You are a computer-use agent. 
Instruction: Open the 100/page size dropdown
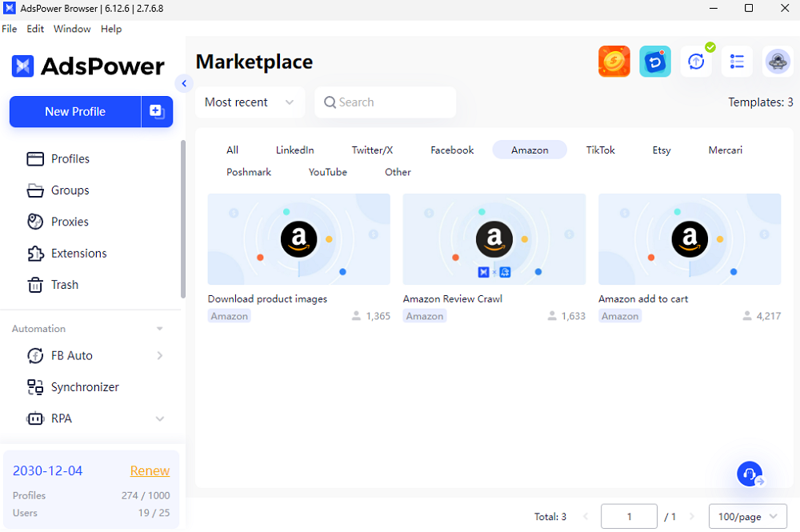point(747,517)
